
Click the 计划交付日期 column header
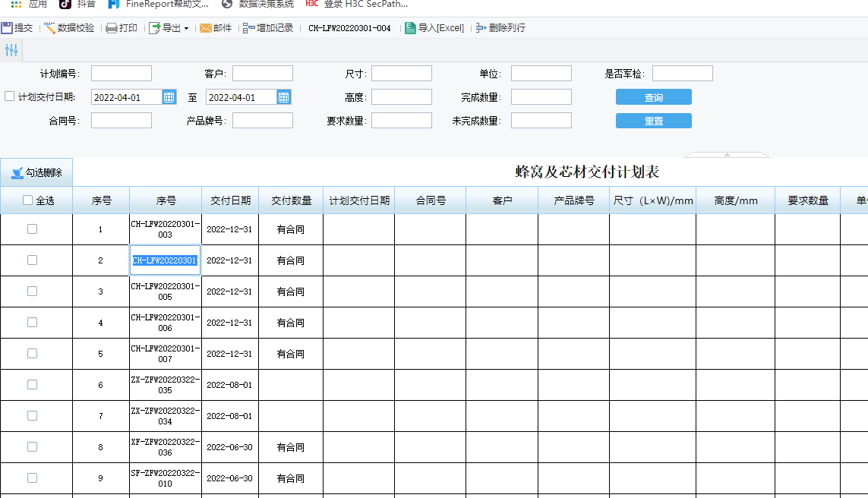coord(359,200)
